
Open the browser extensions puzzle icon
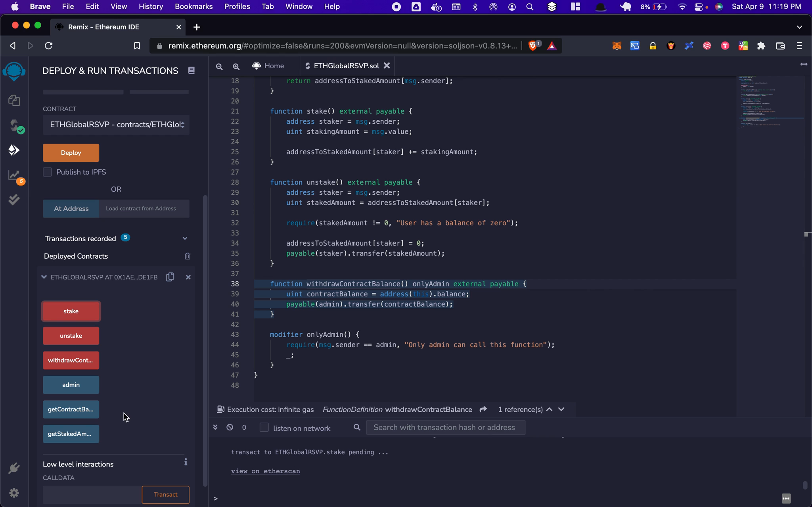coord(761,46)
